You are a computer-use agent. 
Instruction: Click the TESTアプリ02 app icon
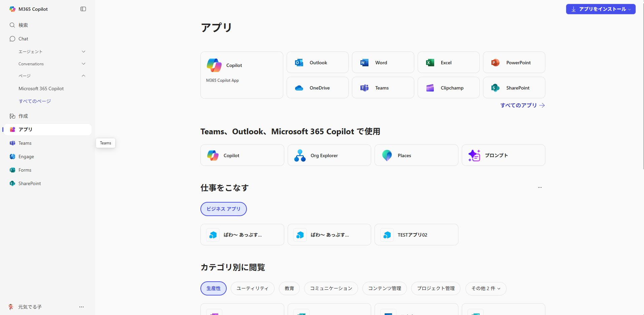(387, 235)
